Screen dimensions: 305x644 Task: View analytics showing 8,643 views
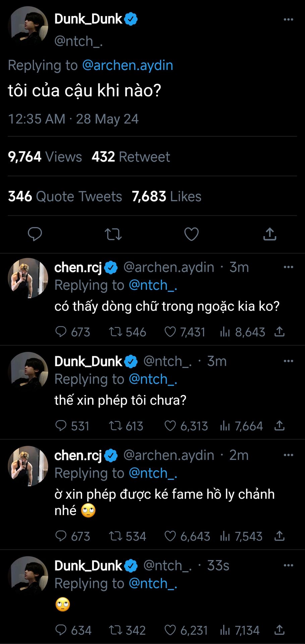pos(225,332)
